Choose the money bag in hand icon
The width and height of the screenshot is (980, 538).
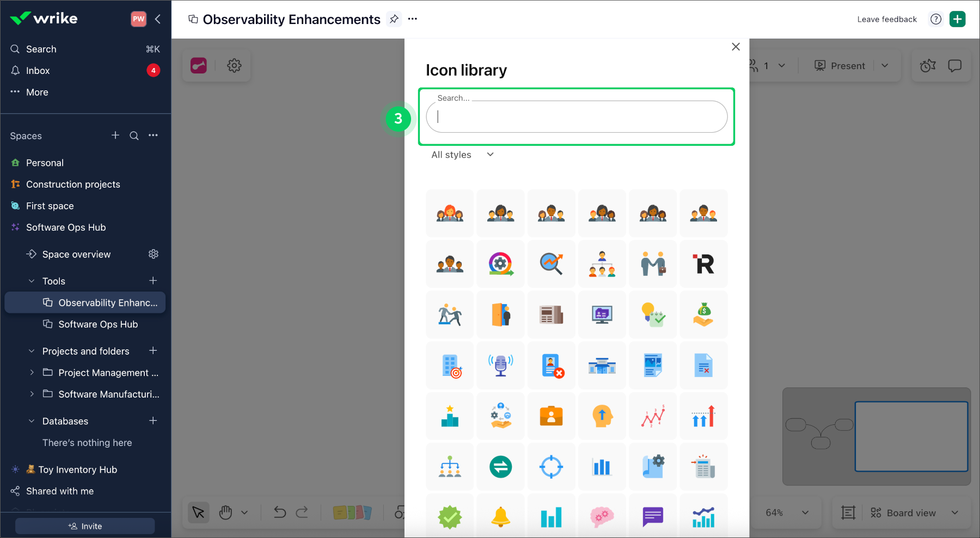(703, 314)
